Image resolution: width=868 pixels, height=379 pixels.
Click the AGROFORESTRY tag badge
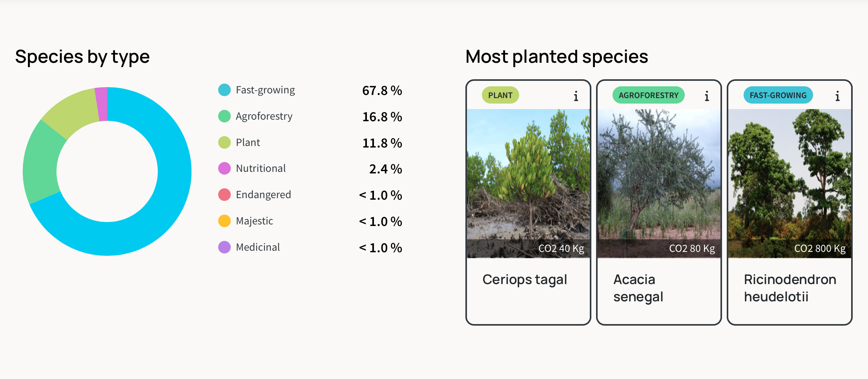click(x=648, y=95)
